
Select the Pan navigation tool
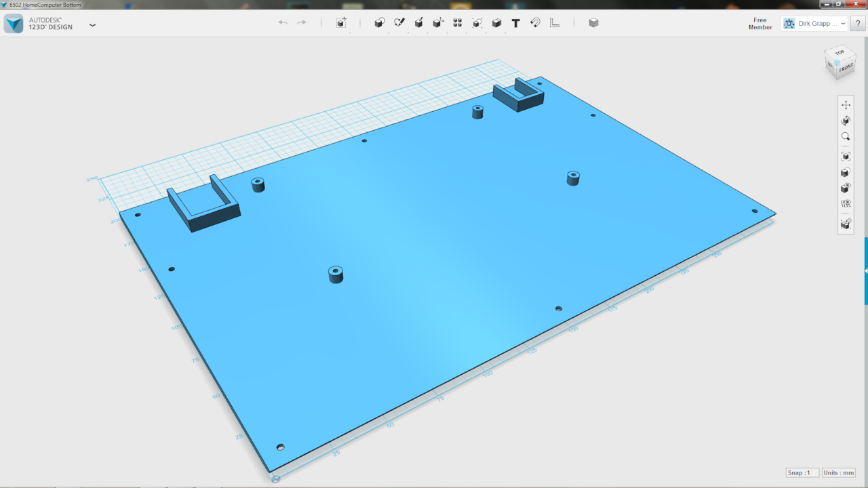(x=846, y=104)
